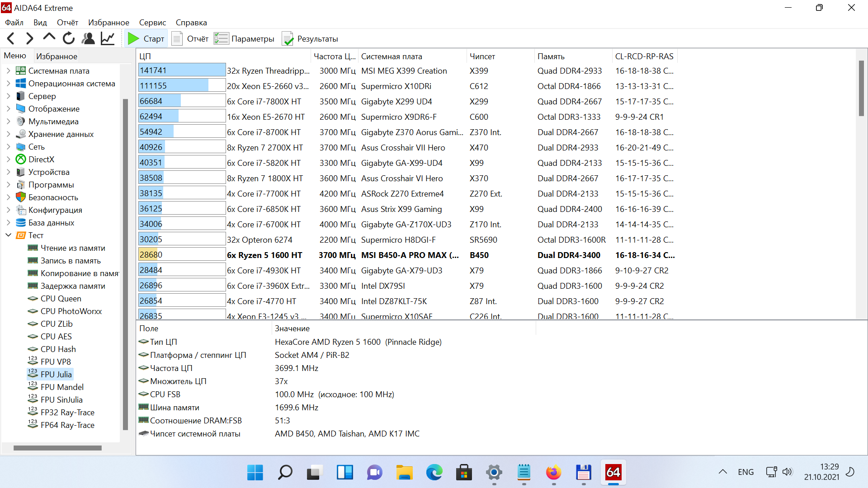Click the user accounts toolbar icon

click(88, 39)
